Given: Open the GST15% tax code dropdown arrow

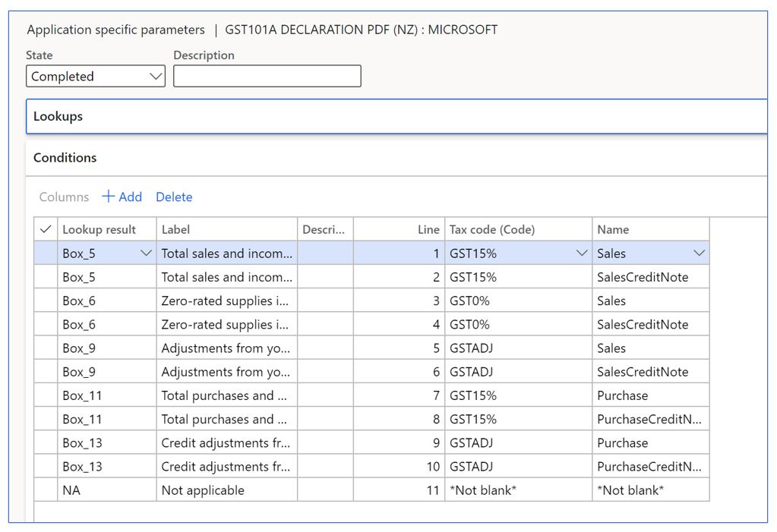Looking at the screenshot, I should click(582, 253).
